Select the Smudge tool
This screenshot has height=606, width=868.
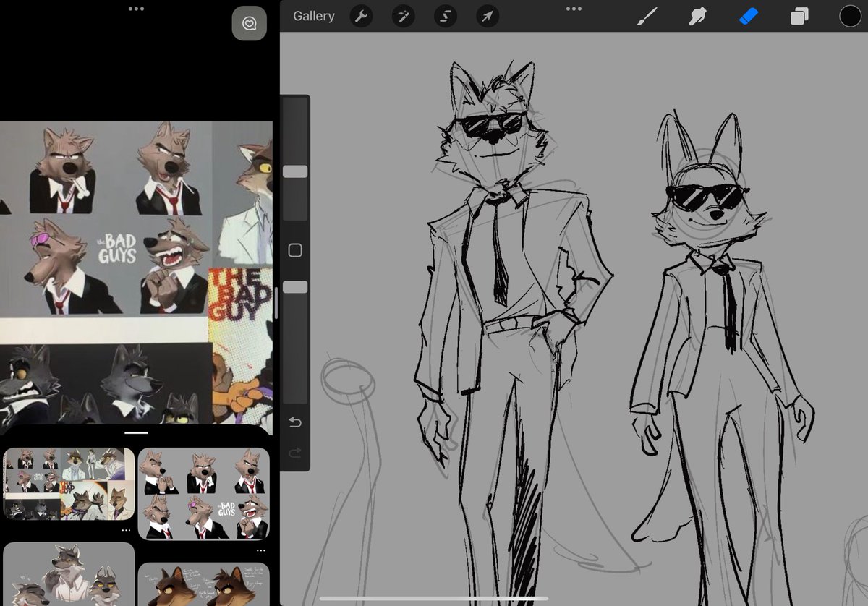697,16
